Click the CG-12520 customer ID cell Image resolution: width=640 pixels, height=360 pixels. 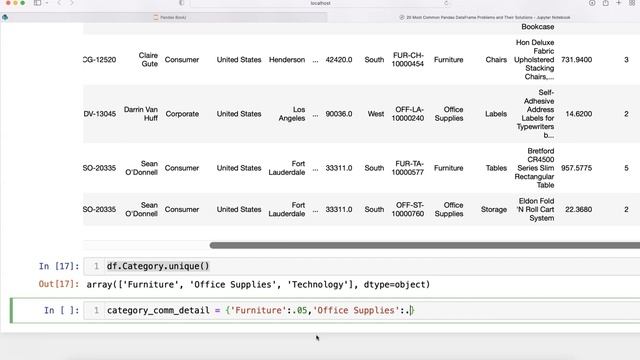pos(100,60)
